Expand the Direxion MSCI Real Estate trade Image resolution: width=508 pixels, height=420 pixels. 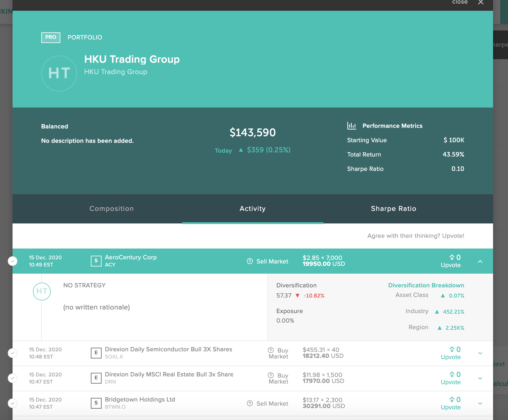pos(480,378)
